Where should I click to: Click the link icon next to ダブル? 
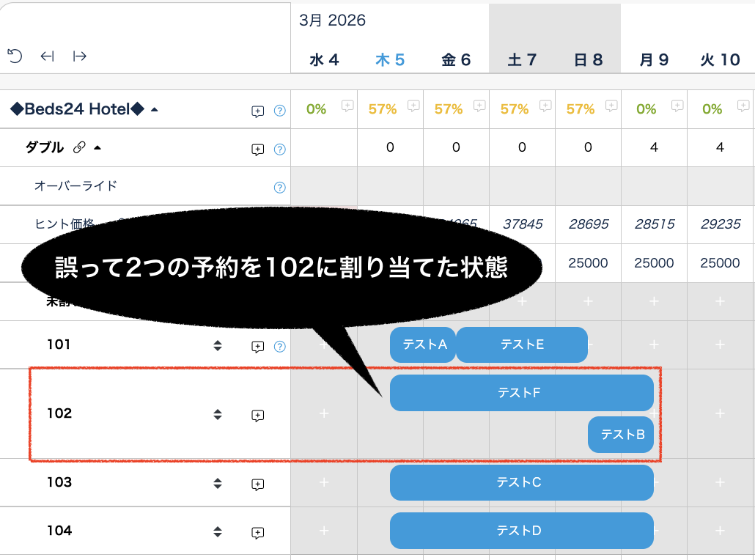[x=79, y=148]
